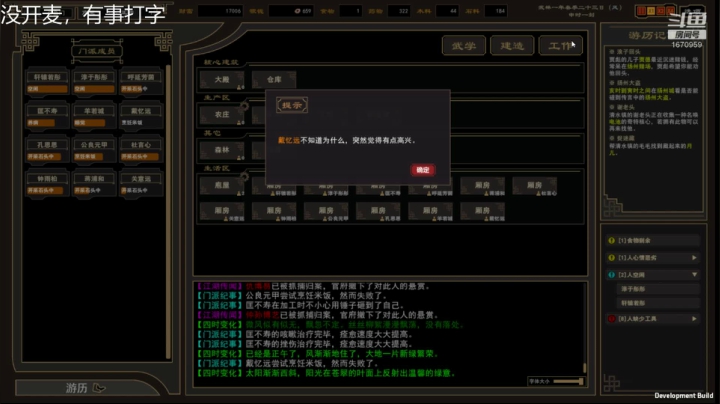Click the 厢房 room assigned to 杜言心
The width and height of the screenshot is (720, 404).
[x=534, y=187]
